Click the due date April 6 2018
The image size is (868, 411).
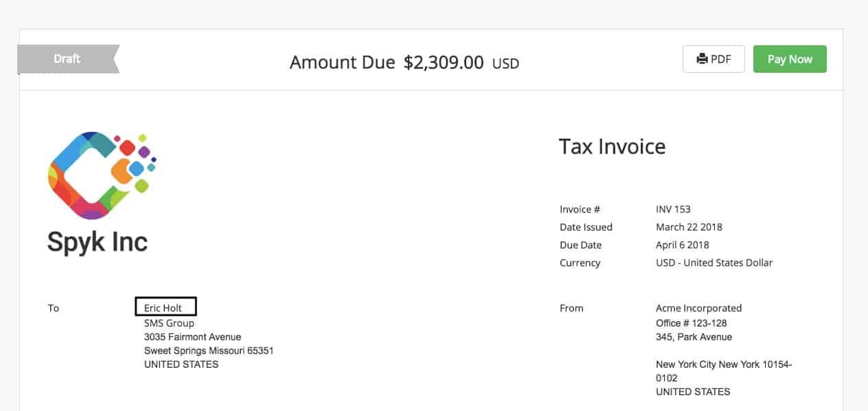683,245
